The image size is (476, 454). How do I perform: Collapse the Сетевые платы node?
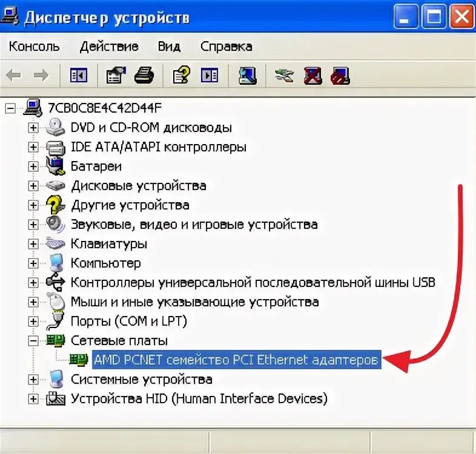[x=33, y=341]
